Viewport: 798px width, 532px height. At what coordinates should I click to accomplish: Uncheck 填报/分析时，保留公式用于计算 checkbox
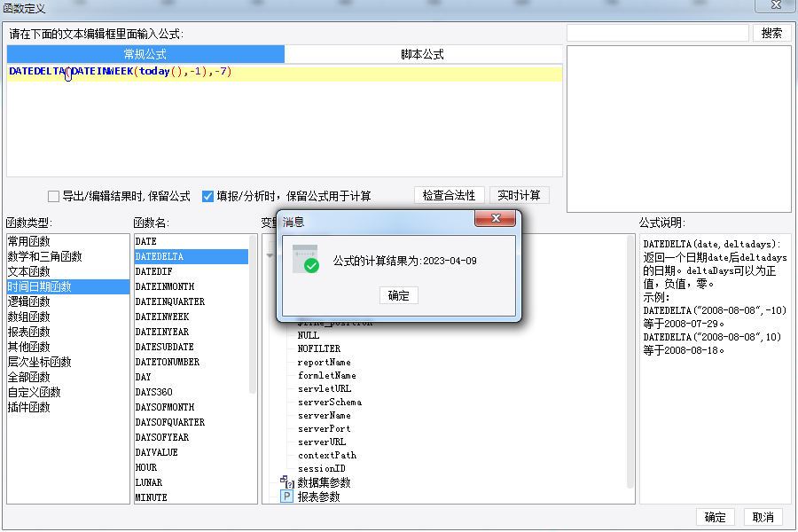pos(207,196)
